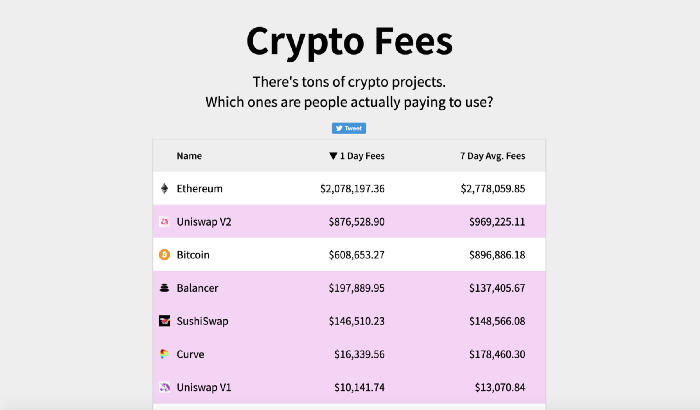Select the Uniswap V1 name text
The width and height of the screenshot is (700, 410).
pyautogui.click(x=204, y=387)
